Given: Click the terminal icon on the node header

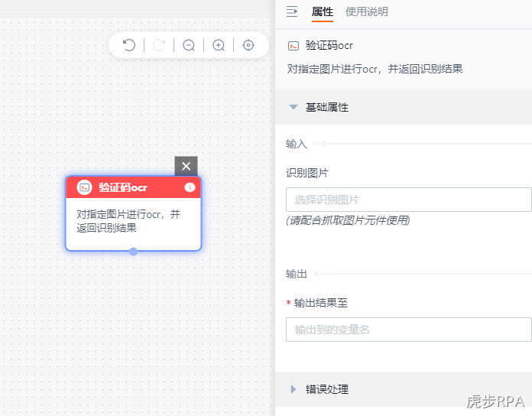Looking at the screenshot, I should click(85, 187).
